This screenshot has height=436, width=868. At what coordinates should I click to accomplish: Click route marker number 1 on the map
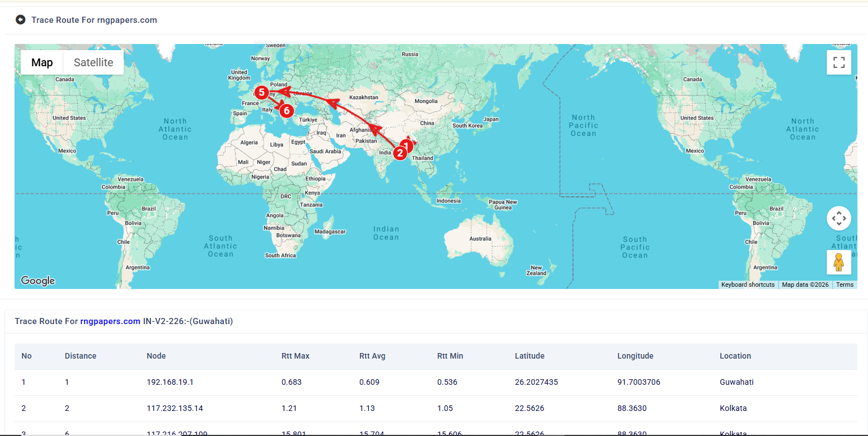coord(406,145)
